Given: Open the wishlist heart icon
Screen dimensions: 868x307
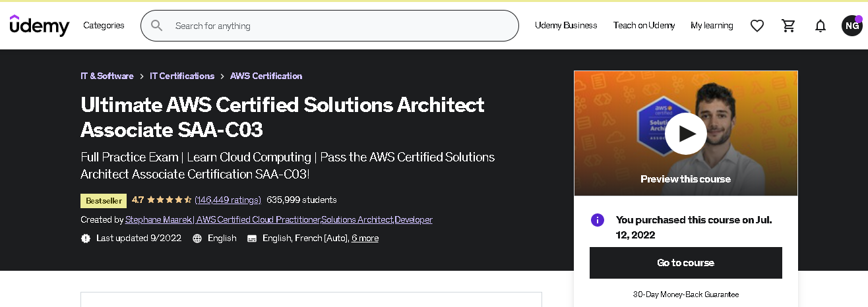Looking at the screenshot, I should pos(757,26).
